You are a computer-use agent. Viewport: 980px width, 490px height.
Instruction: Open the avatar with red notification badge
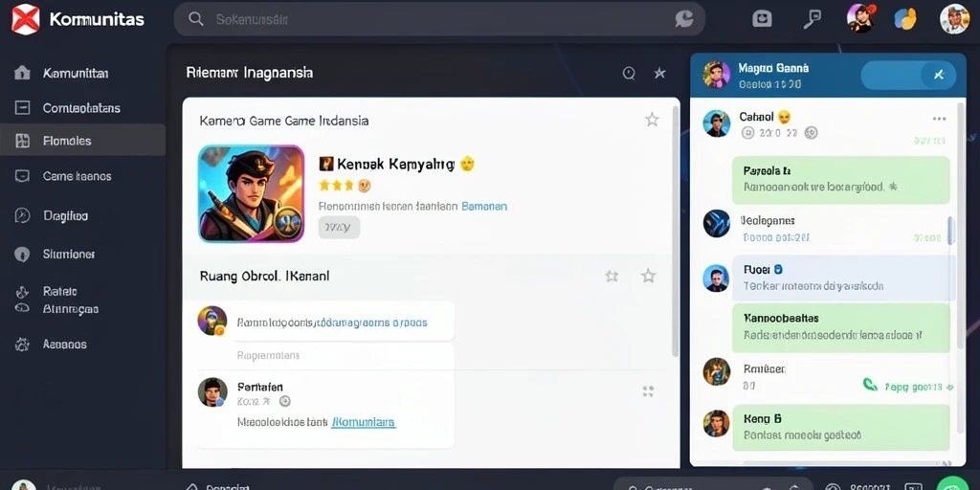[x=860, y=18]
